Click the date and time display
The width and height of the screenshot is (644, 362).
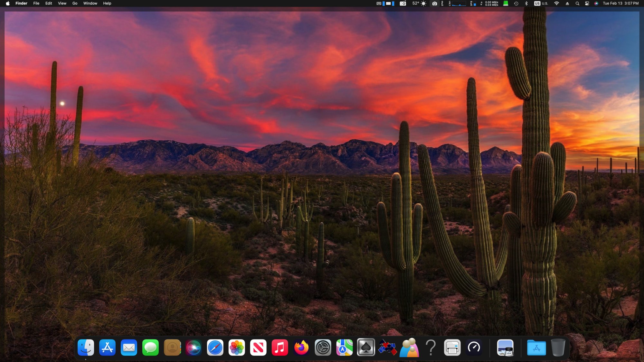[620, 4]
